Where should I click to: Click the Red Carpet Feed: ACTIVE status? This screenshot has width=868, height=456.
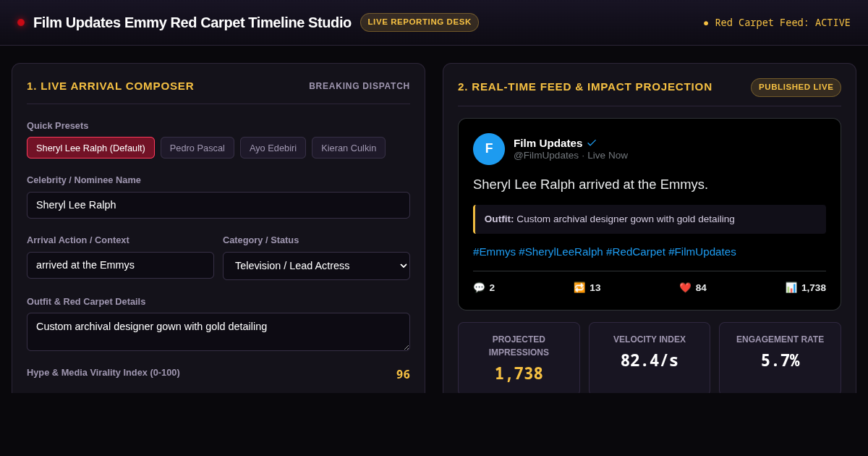[x=777, y=22]
